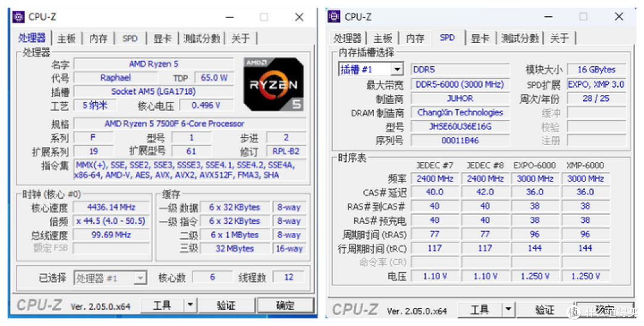Click the 'XMP-6000' timing column header
Image resolution: width=644 pixels, height=326 pixels.
(586, 165)
